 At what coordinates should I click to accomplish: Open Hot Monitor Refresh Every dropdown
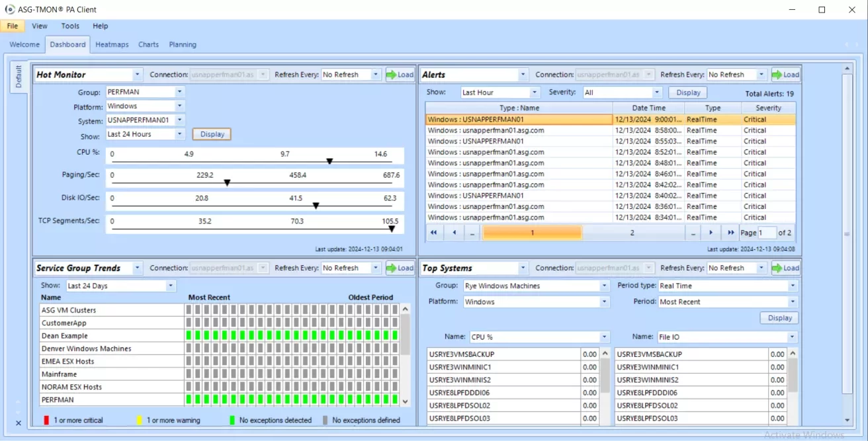pyautogui.click(x=376, y=75)
